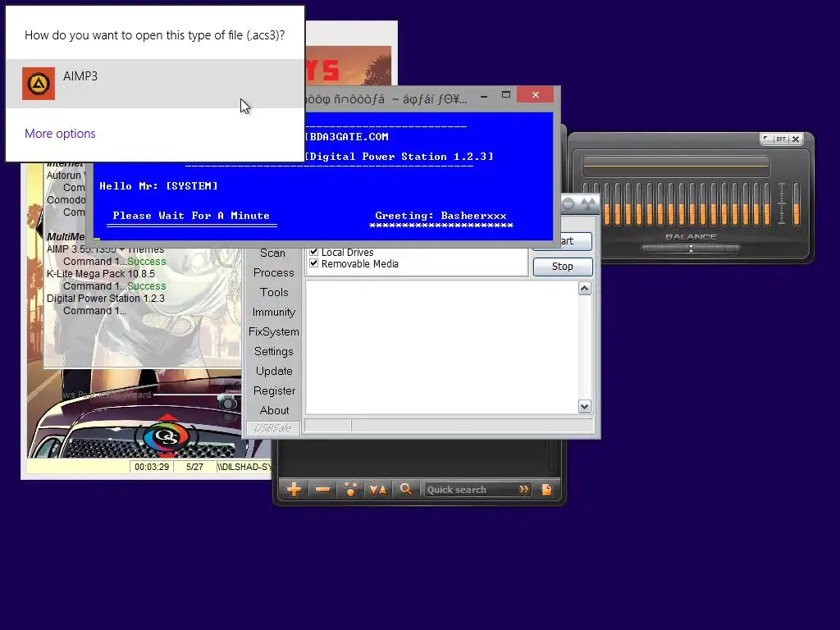The image size is (840, 630).
Task: Remove files with AIMP playlist minus icon
Action: click(322, 489)
